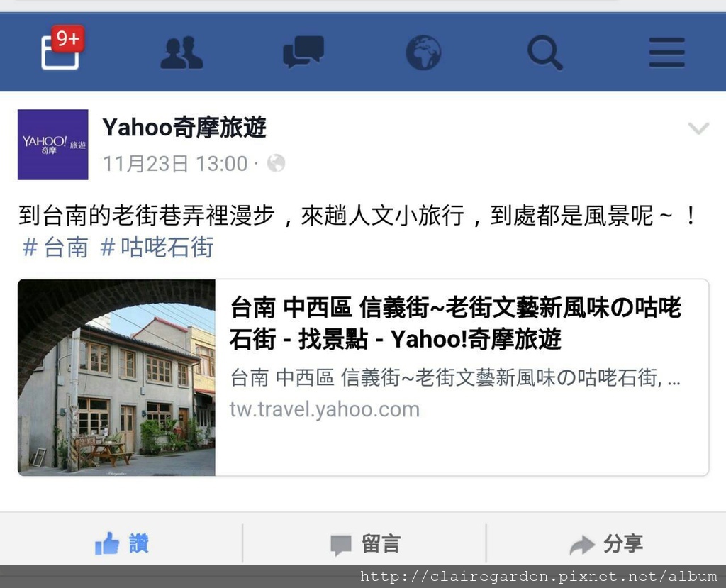Open the #咕咾石街 hashtag
The height and width of the screenshot is (588, 726).
[157, 247]
